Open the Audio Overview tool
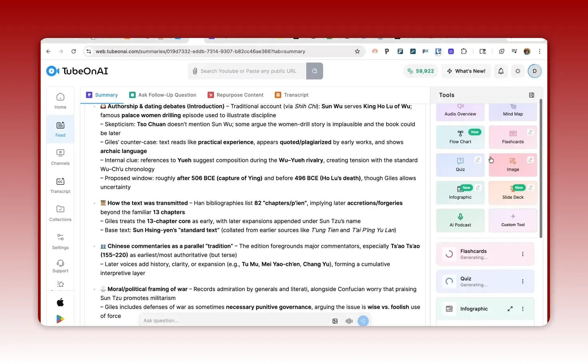The width and height of the screenshot is (588, 364). click(460, 110)
